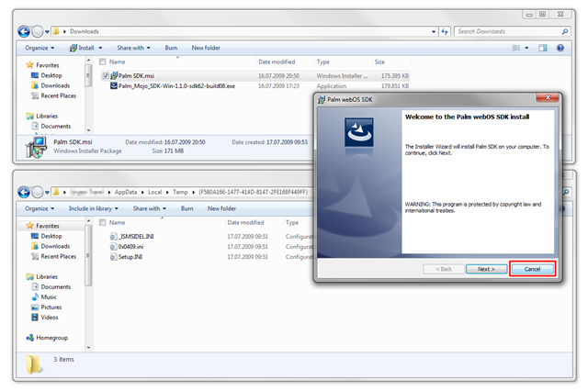Click Local in Temp window breadcrumb
588x391 pixels.
[x=155, y=192]
